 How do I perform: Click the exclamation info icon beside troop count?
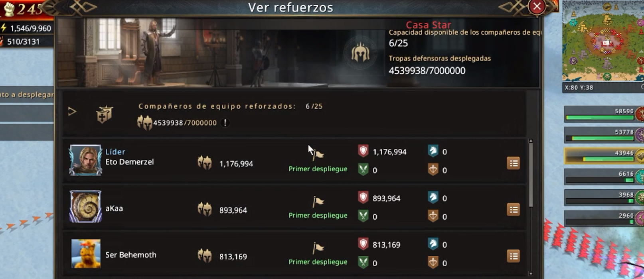(225, 123)
